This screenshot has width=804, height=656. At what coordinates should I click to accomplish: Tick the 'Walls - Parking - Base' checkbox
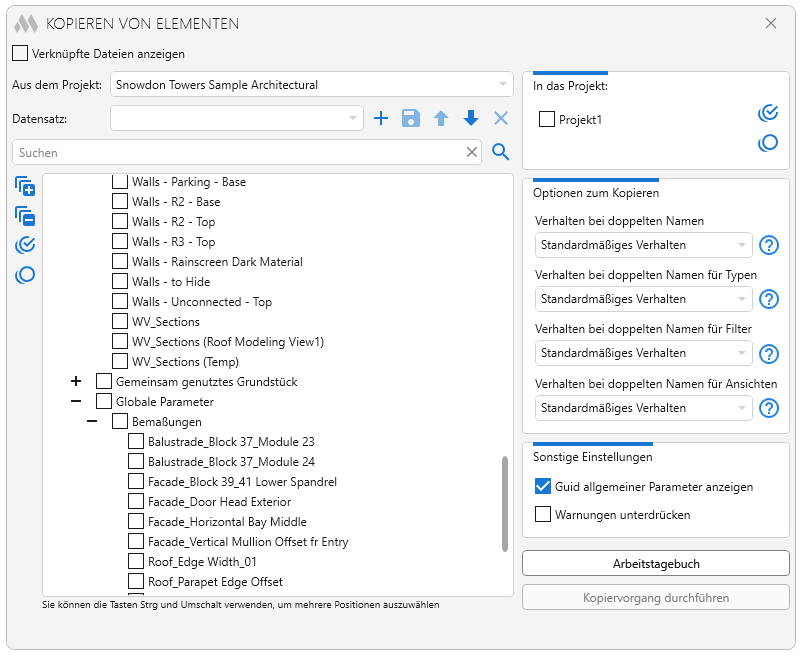(x=120, y=182)
